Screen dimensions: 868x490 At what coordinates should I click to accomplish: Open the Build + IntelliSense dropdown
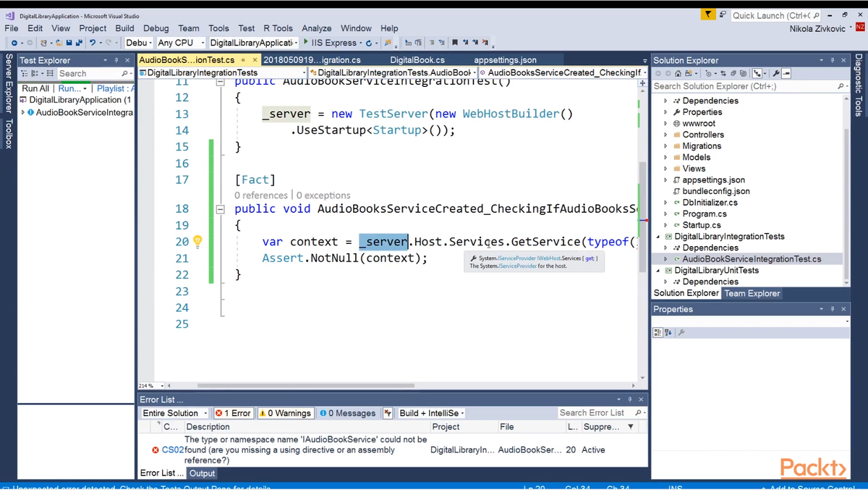coord(431,413)
